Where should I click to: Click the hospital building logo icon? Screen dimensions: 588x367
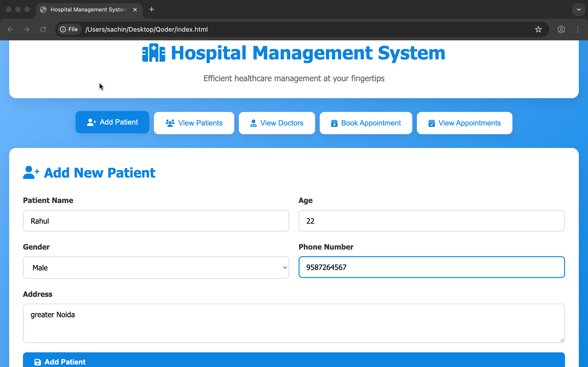click(x=154, y=53)
